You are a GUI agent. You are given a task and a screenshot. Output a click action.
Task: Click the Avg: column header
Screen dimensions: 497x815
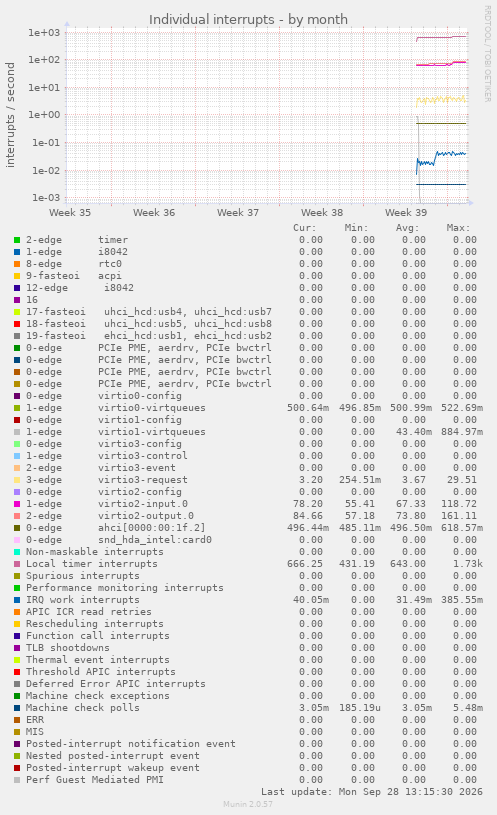pos(407,228)
